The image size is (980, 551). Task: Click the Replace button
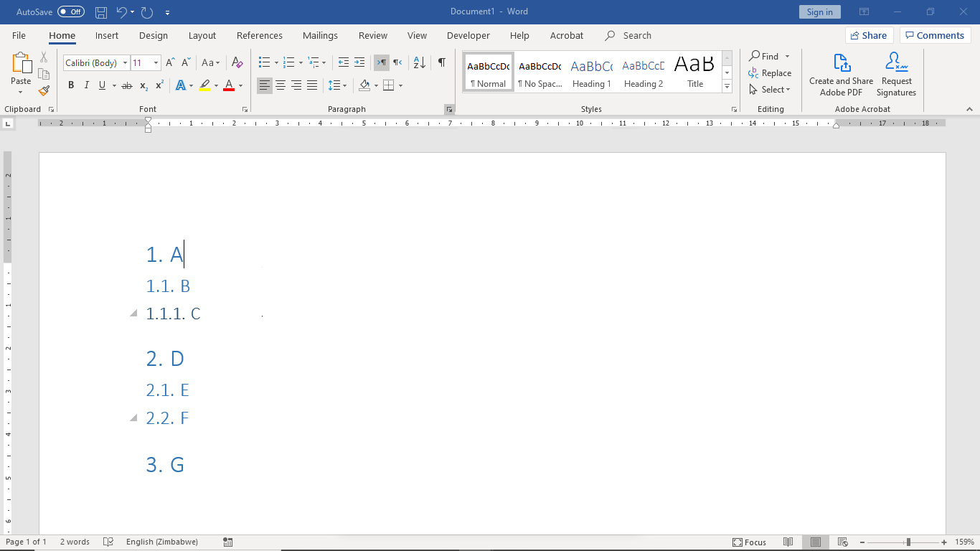pyautogui.click(x=769, y=73)
